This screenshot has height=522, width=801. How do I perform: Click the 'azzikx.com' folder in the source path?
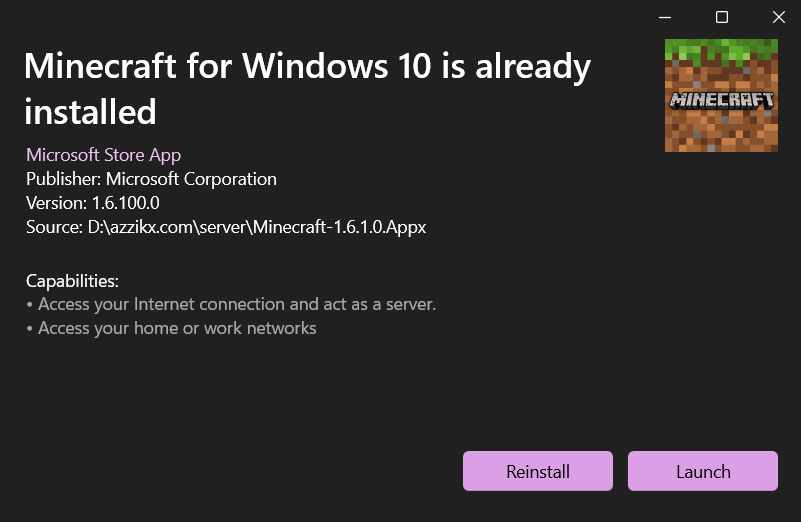coord(150,227)
